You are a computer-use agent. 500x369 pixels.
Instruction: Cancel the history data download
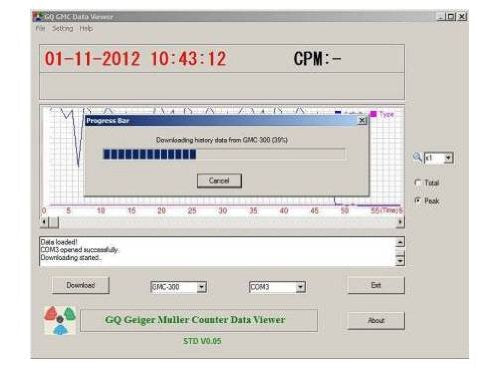tap(219, 181)
